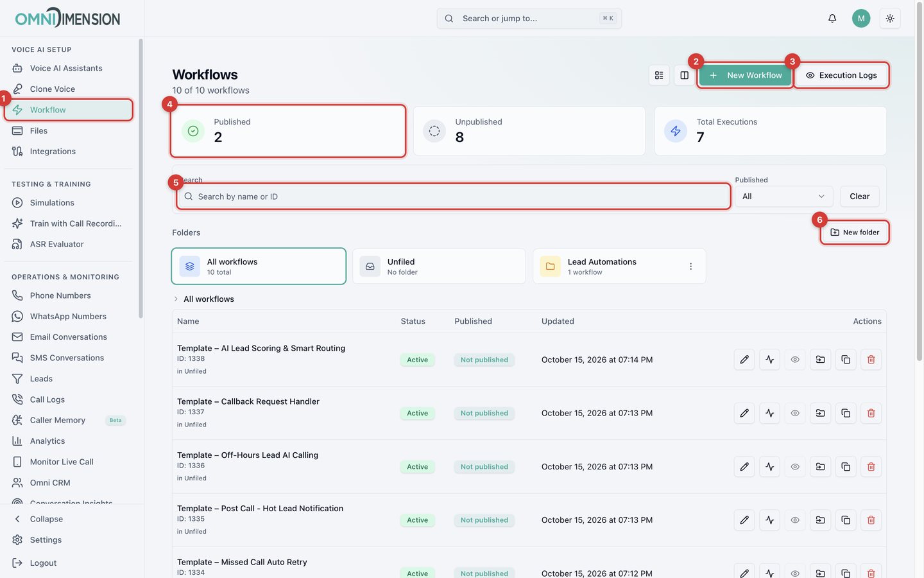
Task: Duplicate the Post Call - Hot Lead Notification workflow
Action: point(846,520)
